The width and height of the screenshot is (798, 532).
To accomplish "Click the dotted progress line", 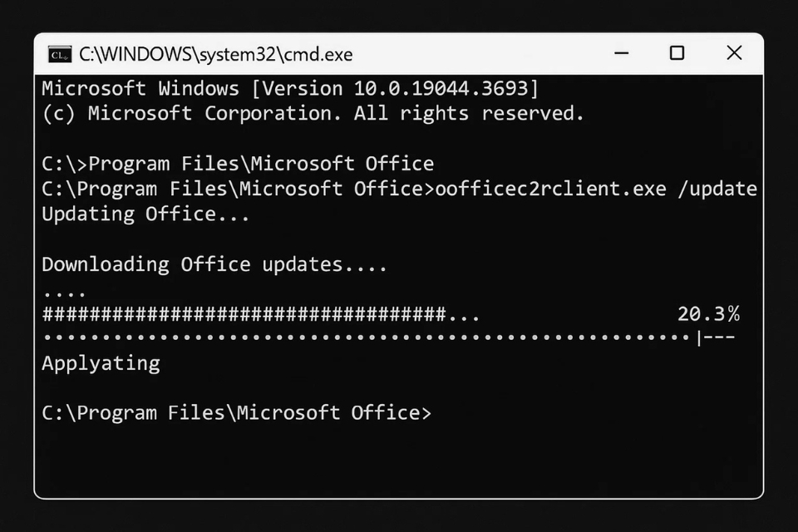I will click(x=366, y=337).
